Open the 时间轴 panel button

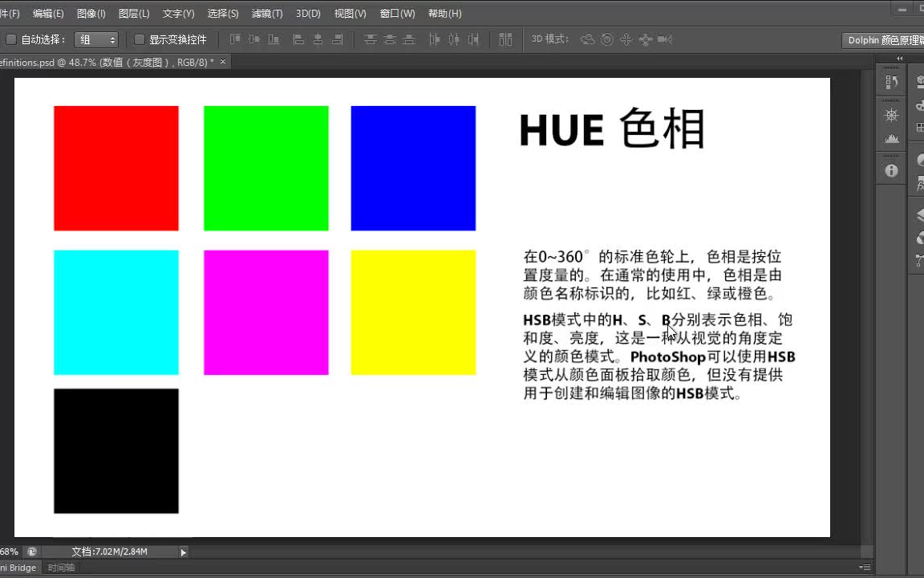[62, 568]
